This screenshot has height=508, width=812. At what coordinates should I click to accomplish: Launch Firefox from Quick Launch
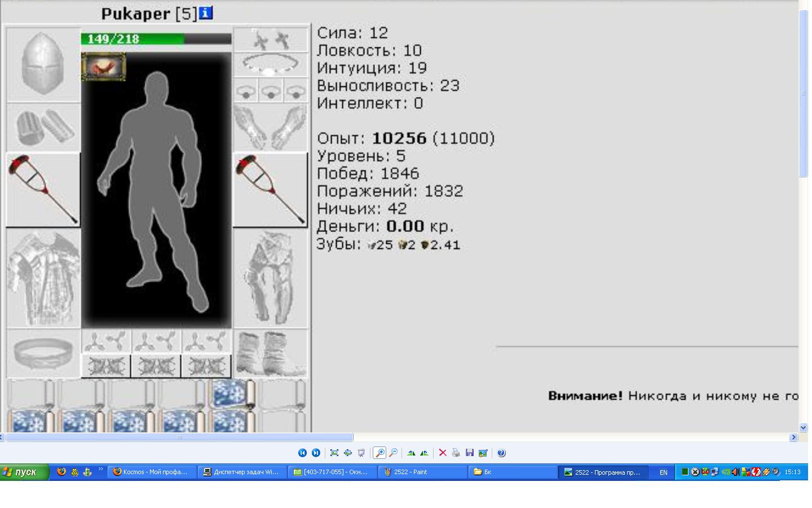point(61,472)
